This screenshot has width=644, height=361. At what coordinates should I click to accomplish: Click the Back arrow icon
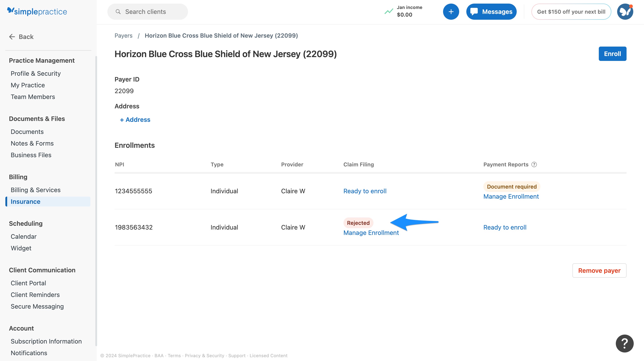click(12, 37)
